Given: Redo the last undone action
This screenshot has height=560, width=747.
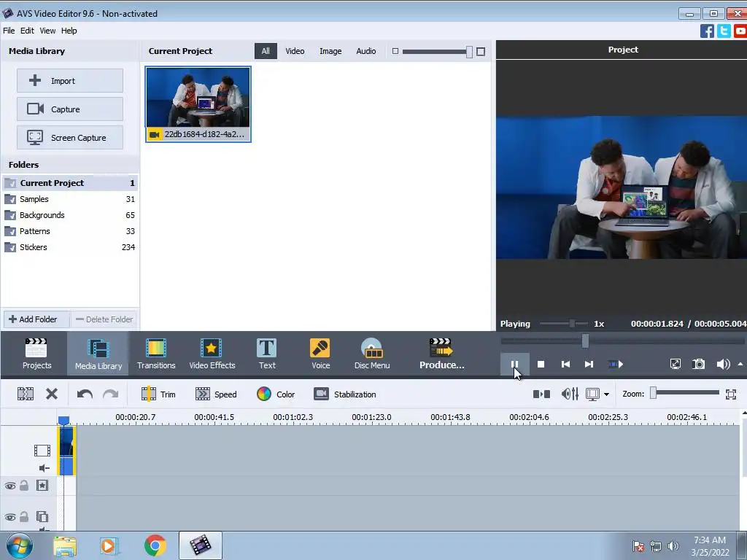Looking at the screenshot, I should coord(111,394).
